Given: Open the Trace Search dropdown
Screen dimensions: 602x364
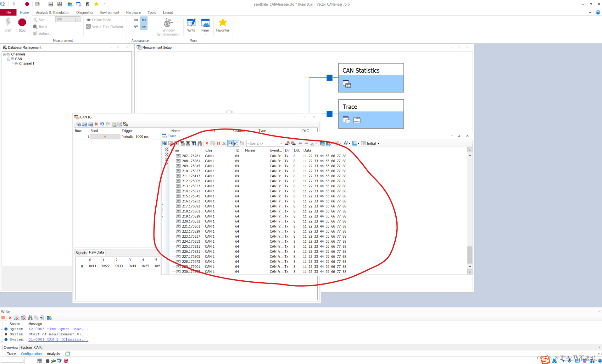Looking at the screenshot, I should (281, 143).
